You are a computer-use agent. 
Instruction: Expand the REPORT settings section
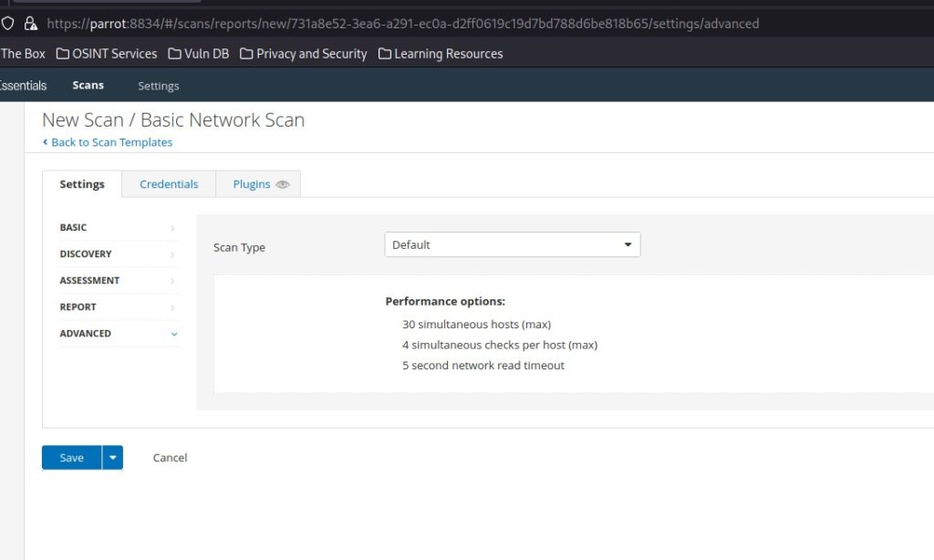[118, 306]
